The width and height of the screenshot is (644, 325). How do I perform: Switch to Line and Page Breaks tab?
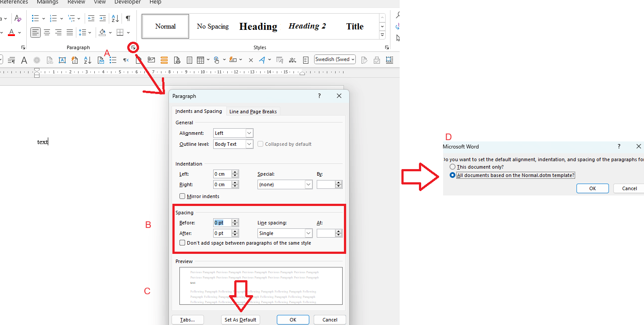click(253, 112)
